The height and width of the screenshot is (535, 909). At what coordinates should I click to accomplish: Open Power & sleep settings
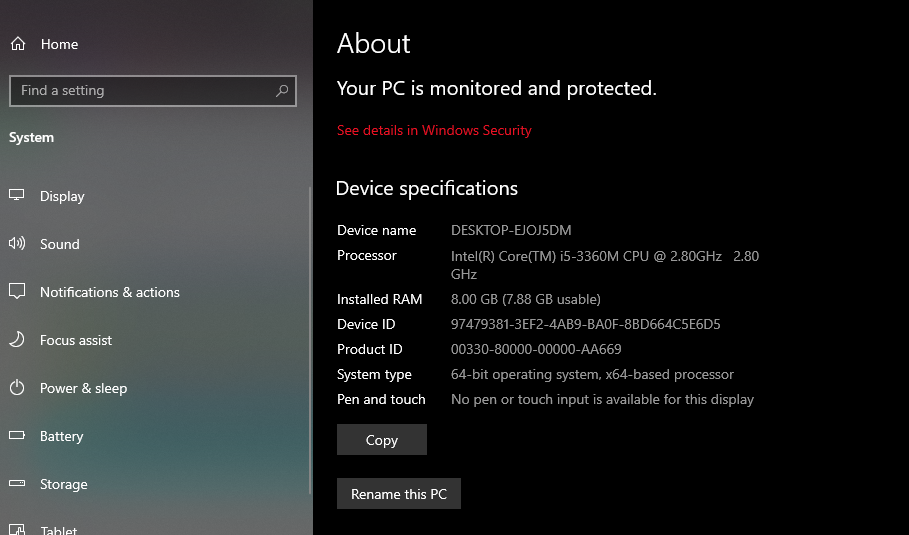83,388
